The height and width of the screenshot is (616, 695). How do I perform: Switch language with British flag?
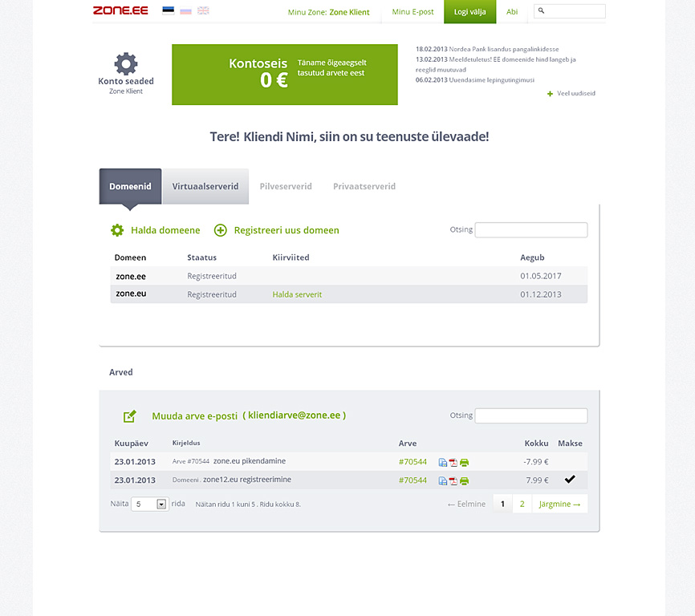tap(203, 10)
